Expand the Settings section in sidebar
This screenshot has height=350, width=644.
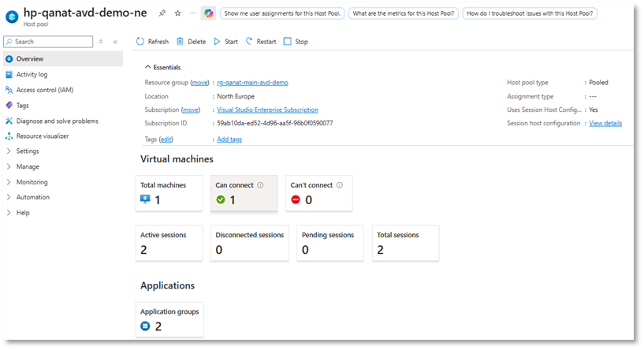pos(28,151)
